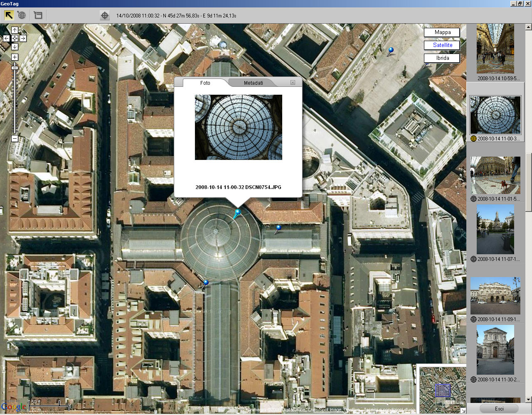Select the gallery floor thumbnail 11-01-5
532x415 pixels.
(495, 175)
